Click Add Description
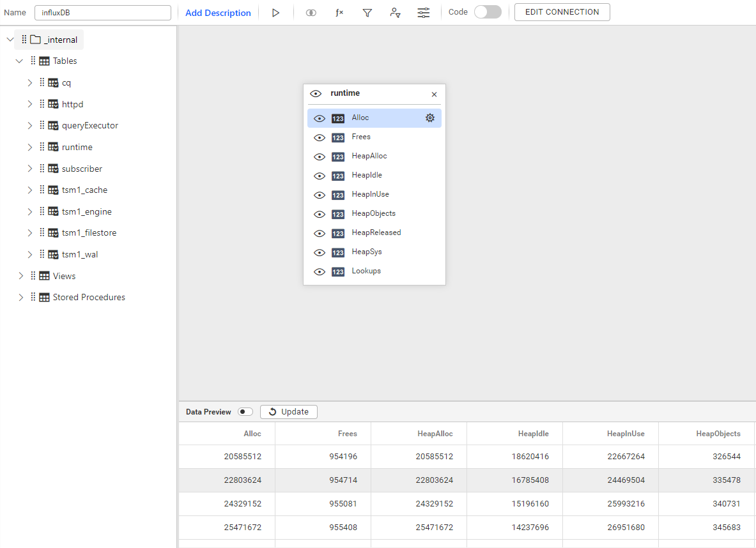Viewport: 756px width, 548px height. pyautogui.click(x=217, y=12)
